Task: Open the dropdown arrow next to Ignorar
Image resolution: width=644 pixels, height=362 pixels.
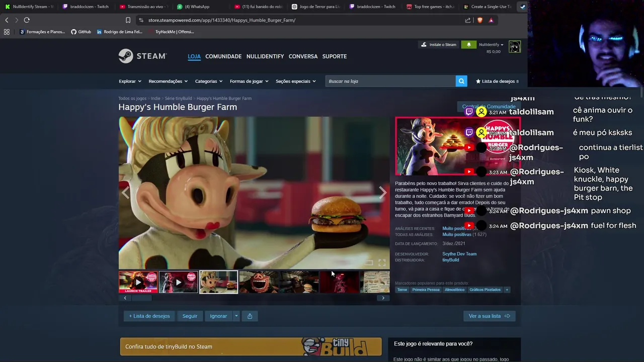Action: click(x=236, y=316)
